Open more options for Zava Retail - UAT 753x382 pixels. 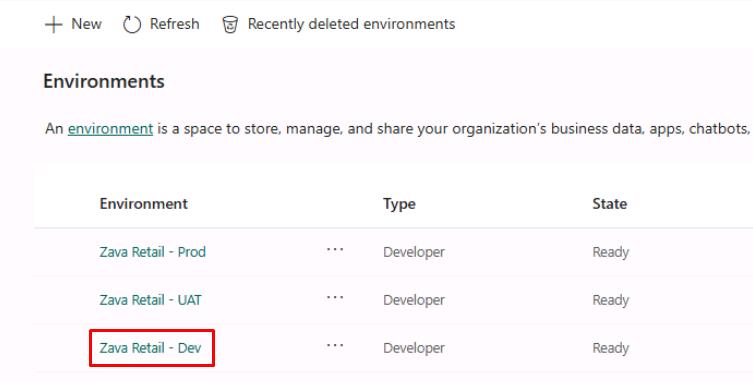335,297
